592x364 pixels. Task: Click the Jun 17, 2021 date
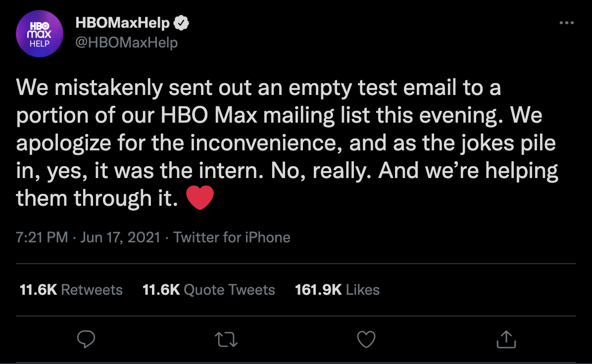click(x=120, y=237)
